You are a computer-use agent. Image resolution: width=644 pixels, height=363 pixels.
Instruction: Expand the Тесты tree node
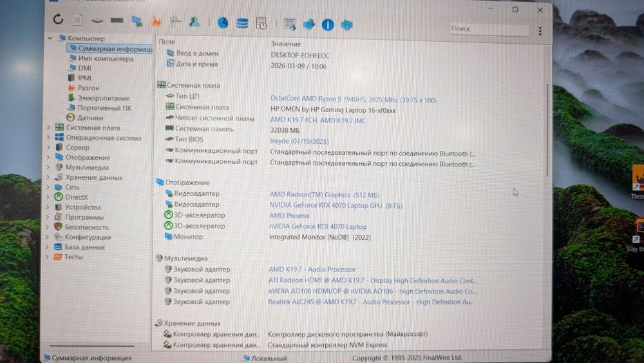pyautogui.click(x=48, y=257)
